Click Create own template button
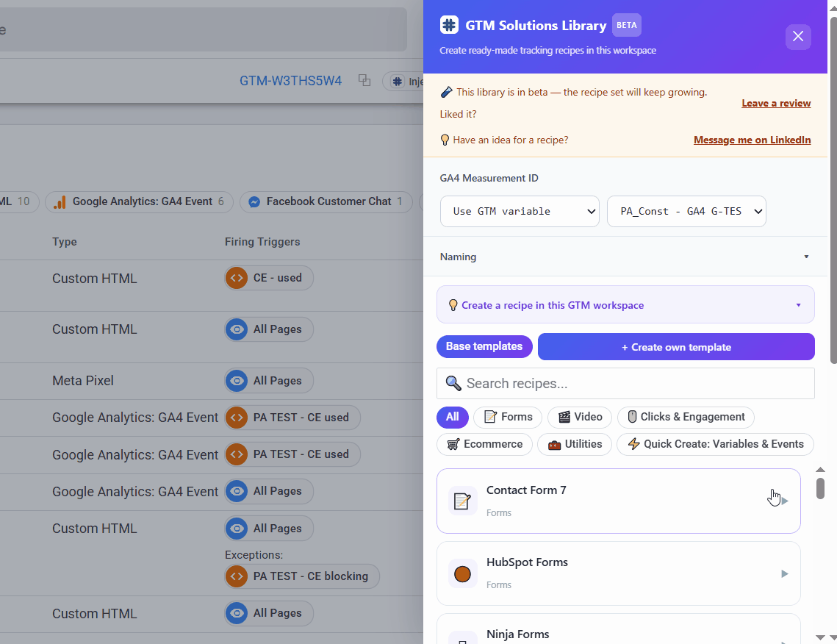837x644 pixels. pos(676,347)
